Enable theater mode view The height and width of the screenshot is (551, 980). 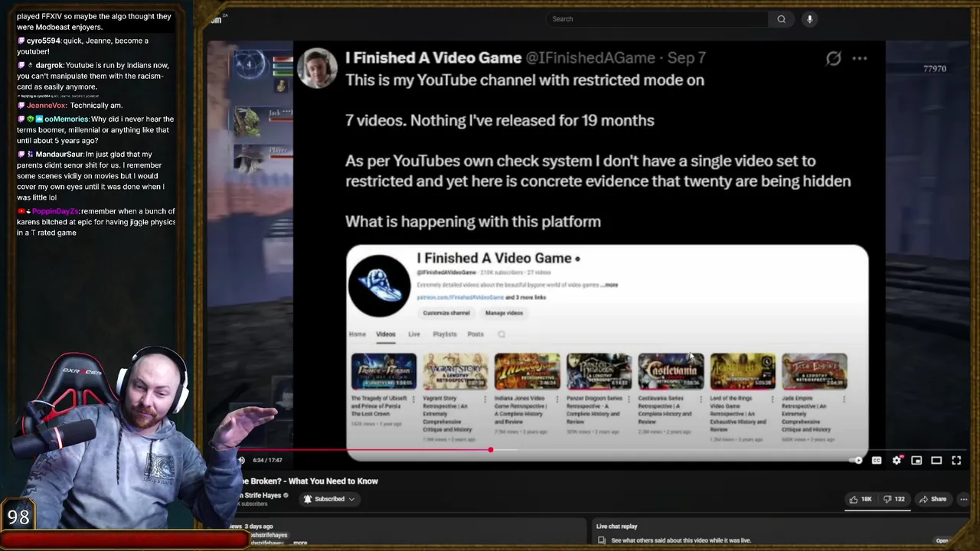[936, 460]
